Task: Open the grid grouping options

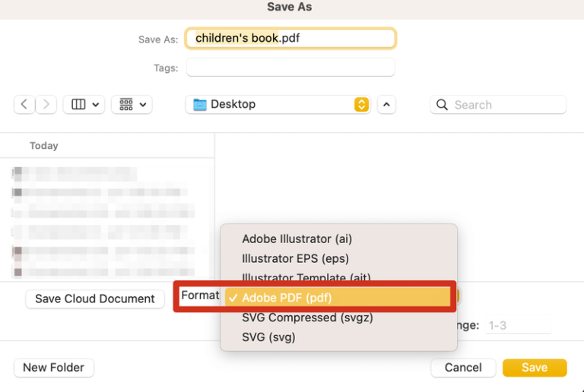Action: [x=132, y=105]
